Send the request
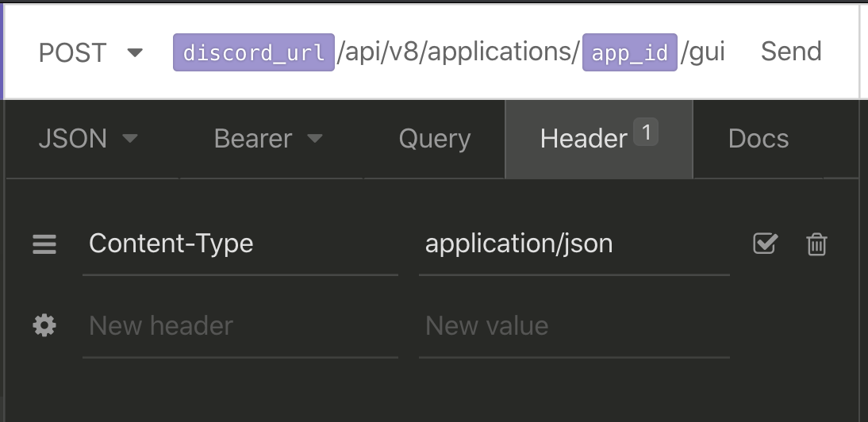The image size is (868, 422). [790, 52]
